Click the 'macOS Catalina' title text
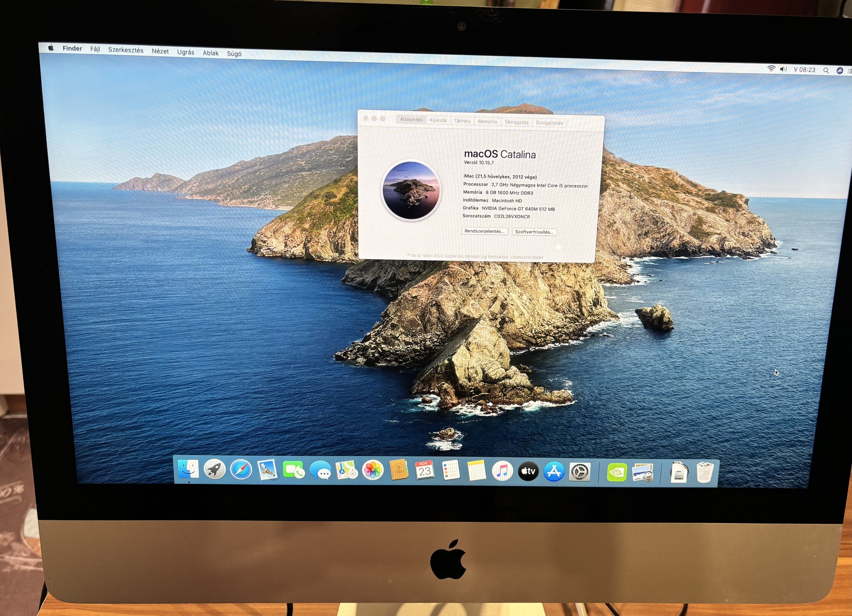 tap(500, 154)
